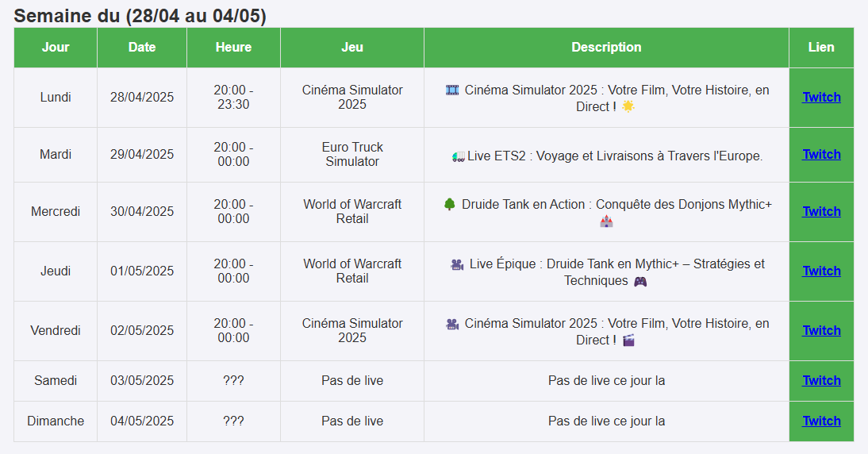The image size is (868, 454).
Task: Click the clapperboard emoji in Vendredi's description
Action: (x=628, y=340)
